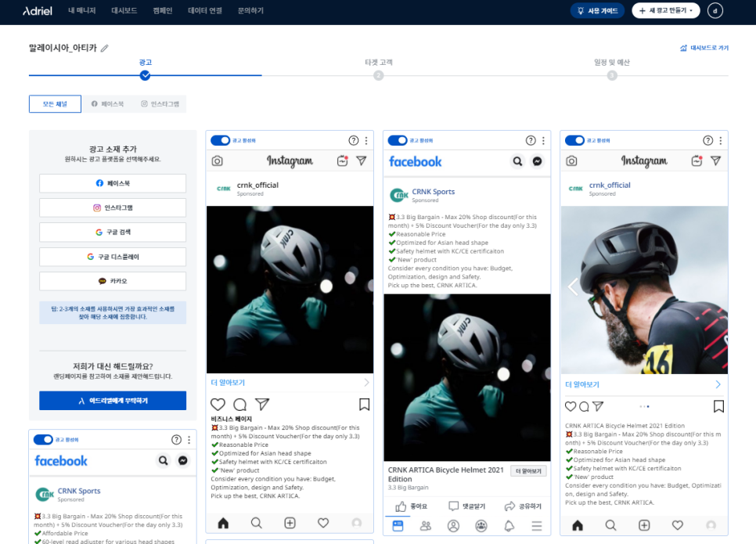Click comment bubble icon in first Instagram post
Viewport: 756px width, 544px height.
coord(240,404)
